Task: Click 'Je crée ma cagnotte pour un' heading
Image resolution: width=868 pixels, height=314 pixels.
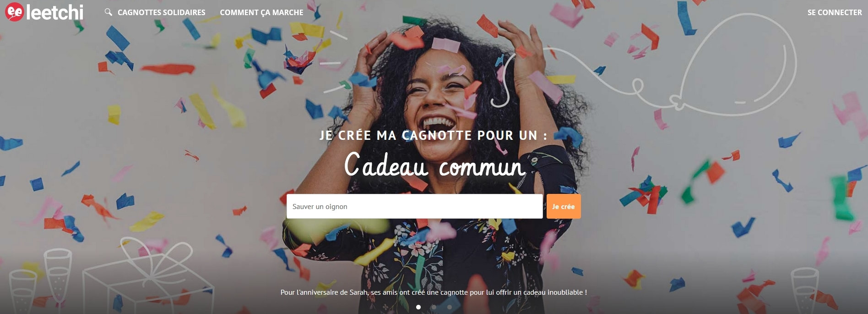Action: (x=433, y=135)
